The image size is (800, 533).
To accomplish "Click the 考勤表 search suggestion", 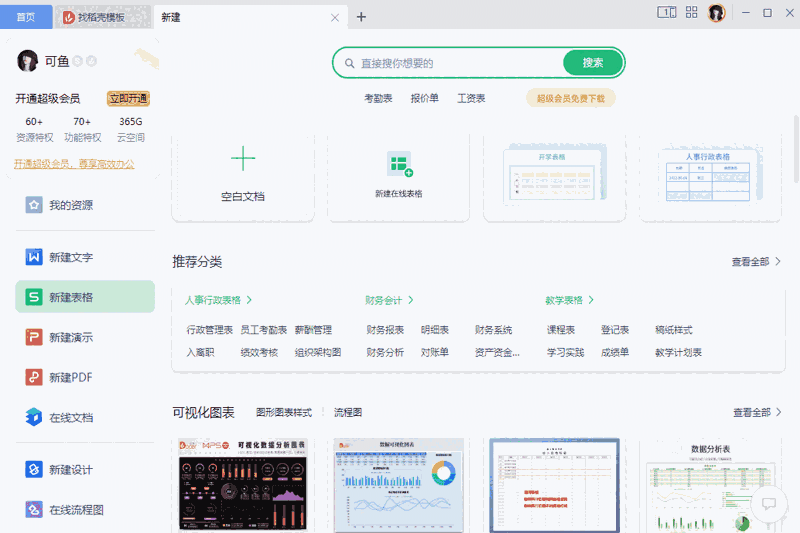I will tap(378, 98).
